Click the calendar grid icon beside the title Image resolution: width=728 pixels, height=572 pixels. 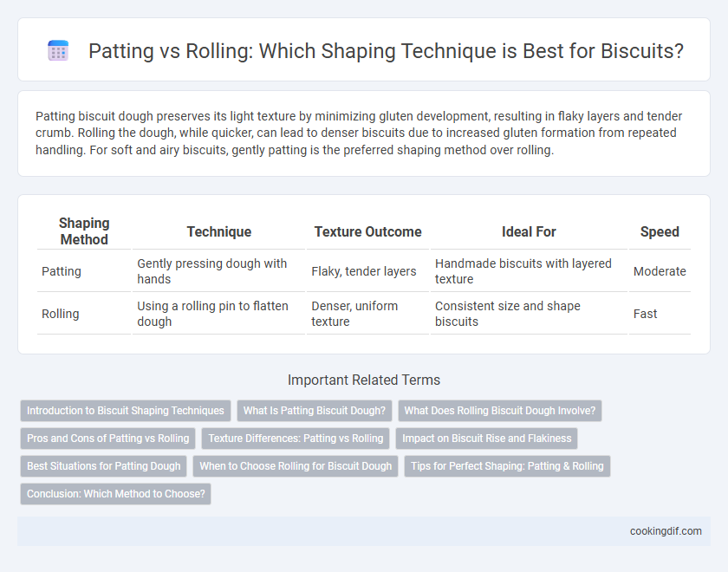[58, 50]
